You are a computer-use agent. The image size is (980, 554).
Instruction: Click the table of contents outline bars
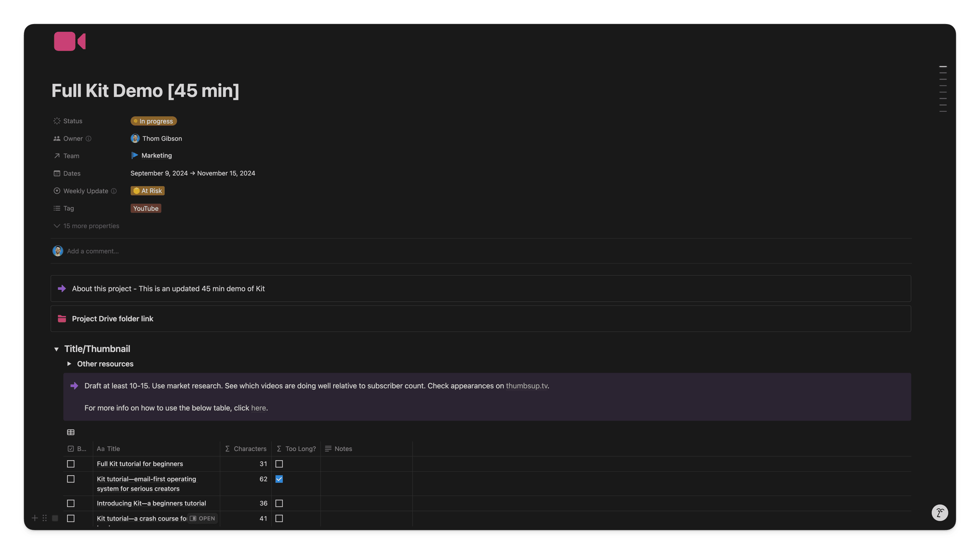pyautogui.click(x=943, y=89)
